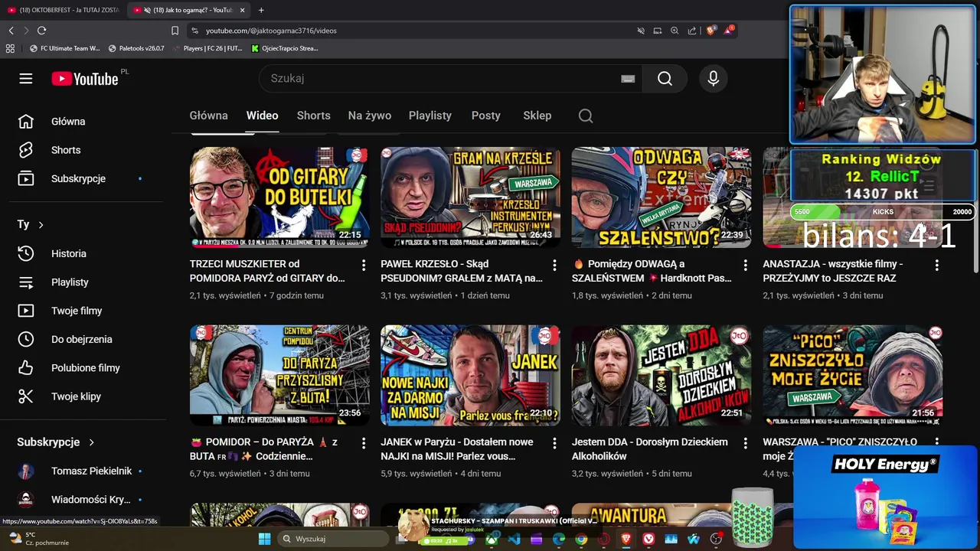The height and width of the screenshot is (551, 980).
Task: Switch to the Shorts channel tab
Action: coord(313,116)
